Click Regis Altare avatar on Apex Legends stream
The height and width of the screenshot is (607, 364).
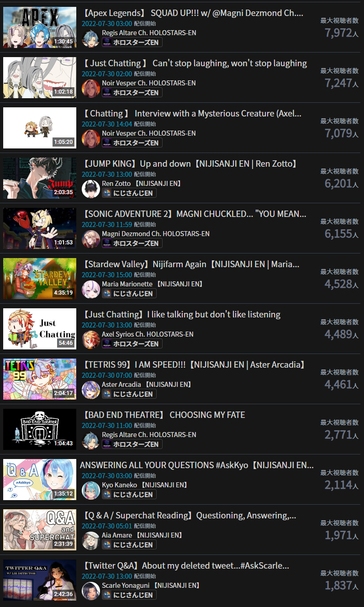point(91,38)
